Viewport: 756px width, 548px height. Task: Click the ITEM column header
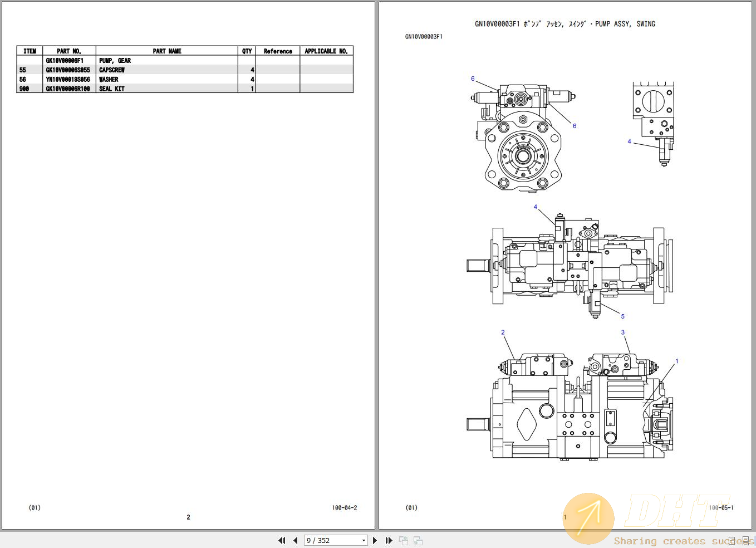(x=30, y=51)
